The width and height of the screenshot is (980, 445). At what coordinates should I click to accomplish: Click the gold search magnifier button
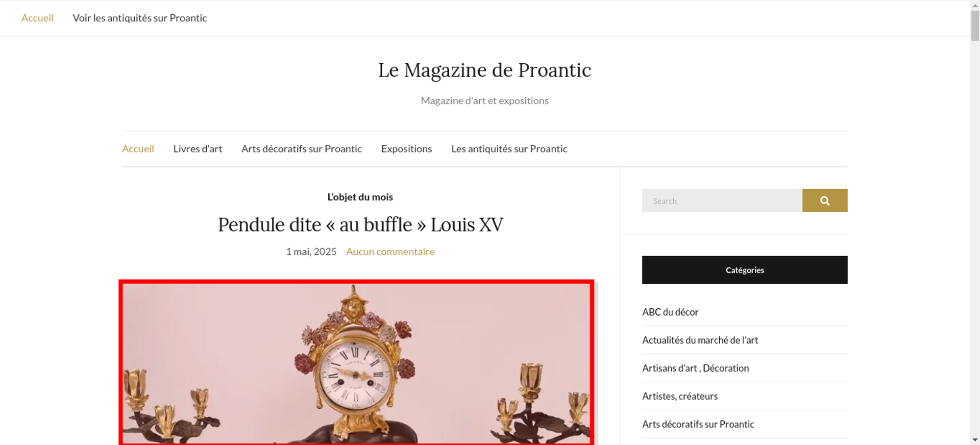coord(825,200)
